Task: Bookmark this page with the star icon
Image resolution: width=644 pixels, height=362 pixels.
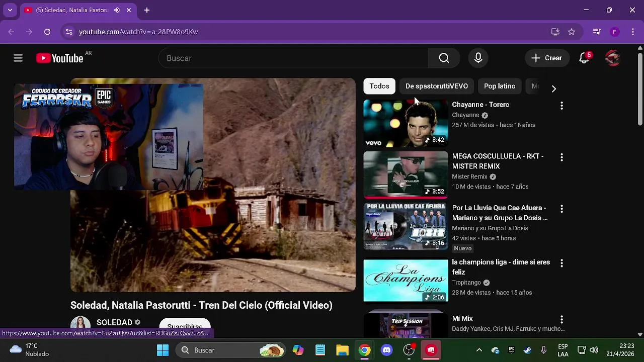Action: (x=572, y=32)
